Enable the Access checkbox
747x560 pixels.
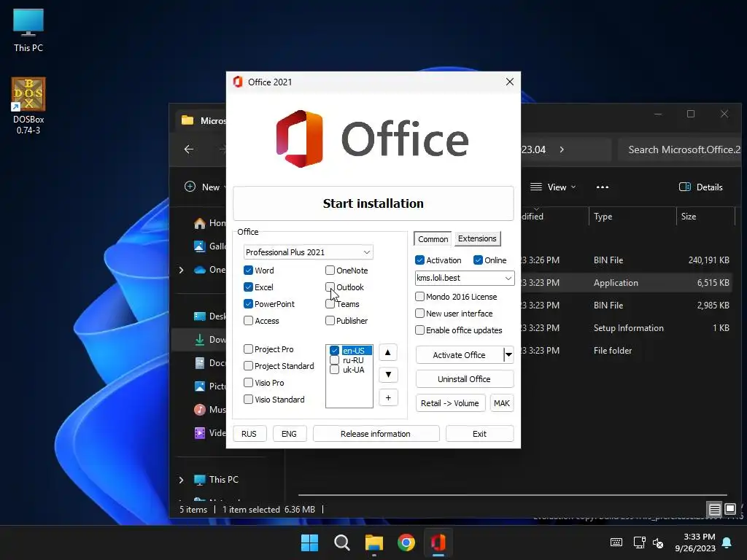pos(248,321)
